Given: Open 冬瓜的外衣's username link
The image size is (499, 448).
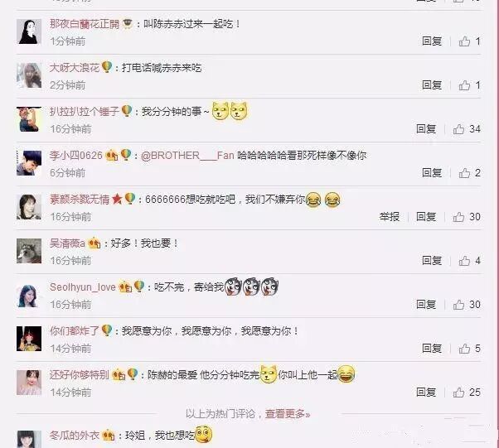Looking at the screenshot, I should 75,436.
